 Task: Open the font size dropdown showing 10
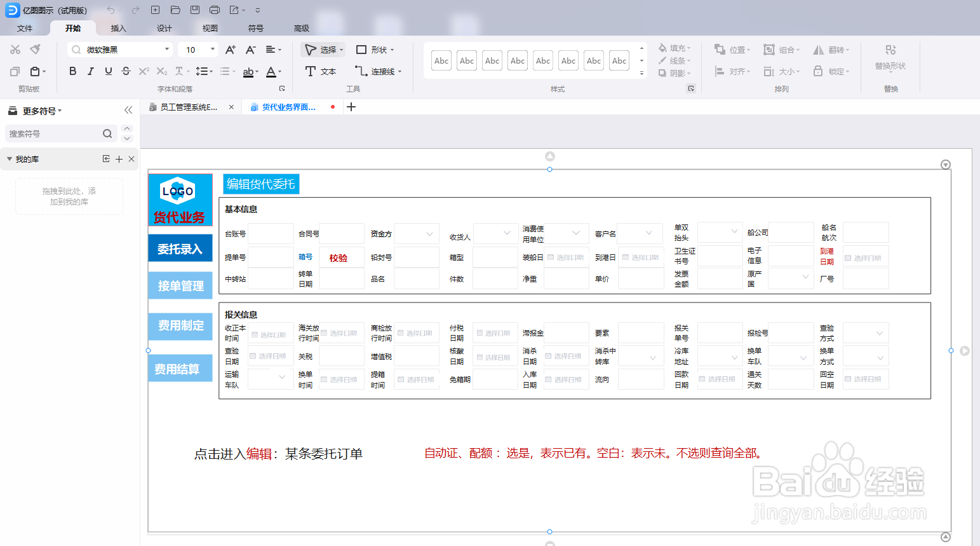[x=198, y=50]
